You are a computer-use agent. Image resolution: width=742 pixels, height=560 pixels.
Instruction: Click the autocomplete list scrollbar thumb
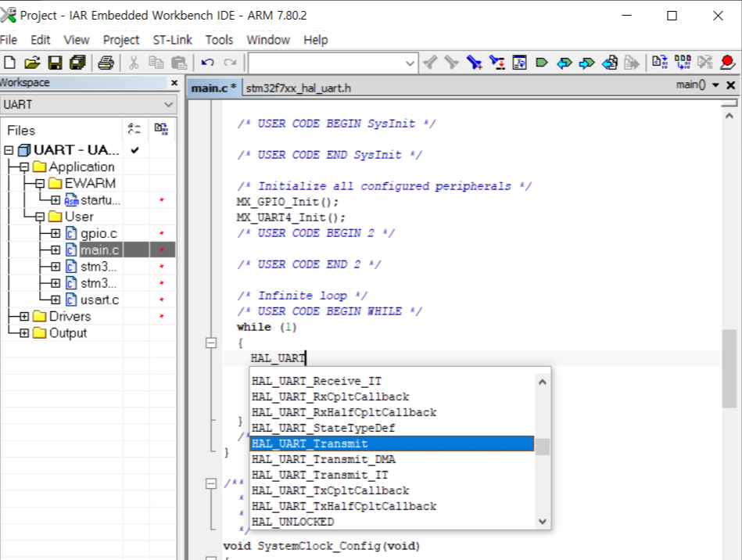pos(543,447)
